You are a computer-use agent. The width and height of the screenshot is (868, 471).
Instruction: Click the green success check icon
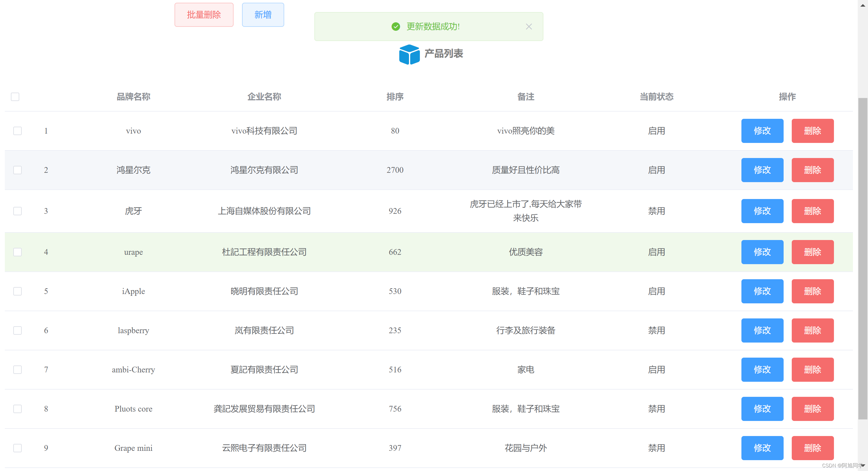(x=396, y=27)
